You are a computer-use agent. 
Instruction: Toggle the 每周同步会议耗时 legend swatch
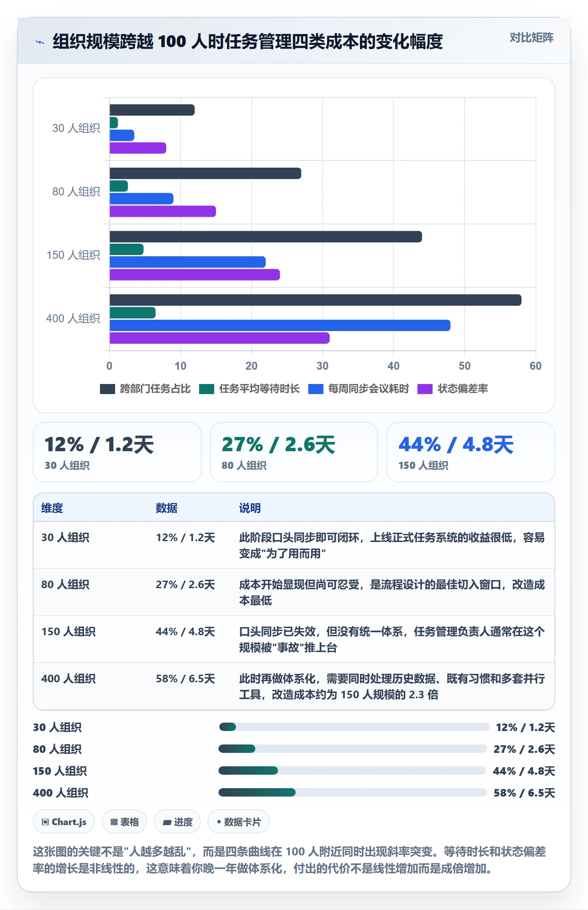(x=316, y=389)
